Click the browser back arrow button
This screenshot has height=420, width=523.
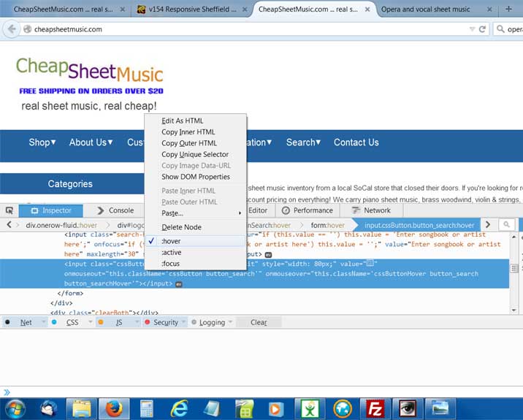(12, 29)
